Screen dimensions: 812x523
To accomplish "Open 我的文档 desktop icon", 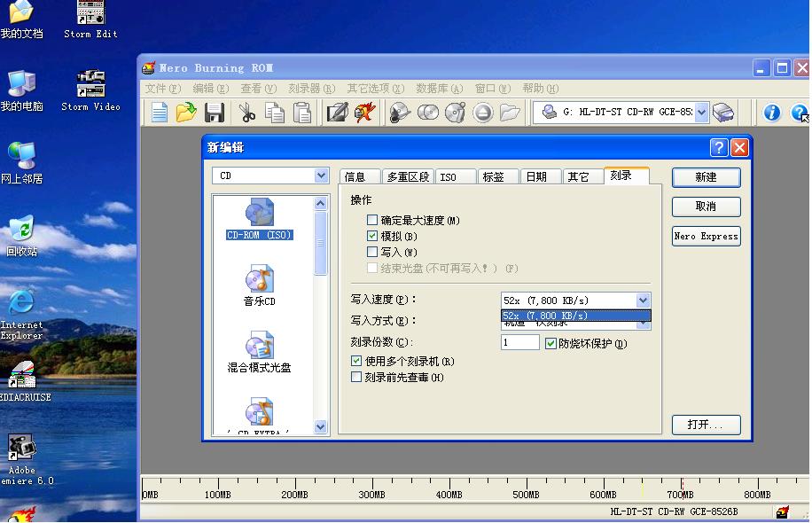I will (22, 20).
